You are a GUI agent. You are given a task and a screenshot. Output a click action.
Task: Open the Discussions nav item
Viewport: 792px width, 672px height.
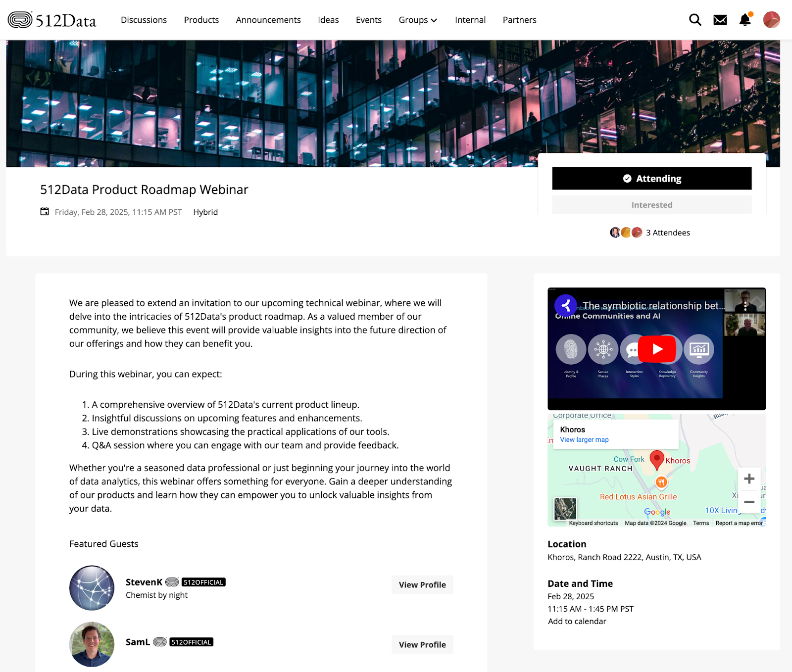click(x=144, y=20)
